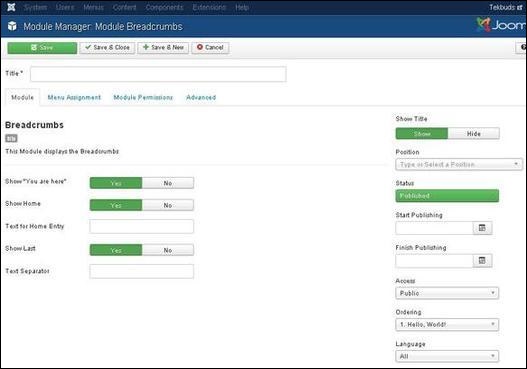Focus the Text for Home Entry field
The width and height of the screenshot is (527, 369).
(141, 226)
